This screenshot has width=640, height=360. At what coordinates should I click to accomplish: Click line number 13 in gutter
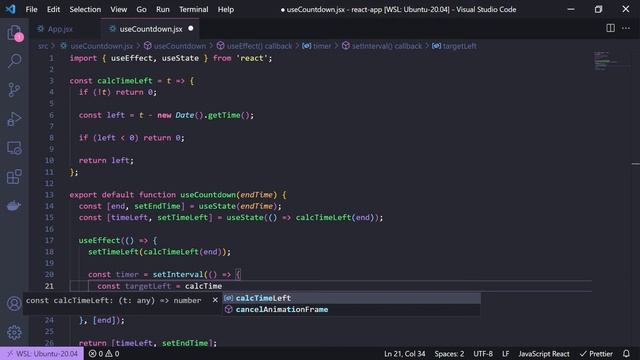(49, 195)
